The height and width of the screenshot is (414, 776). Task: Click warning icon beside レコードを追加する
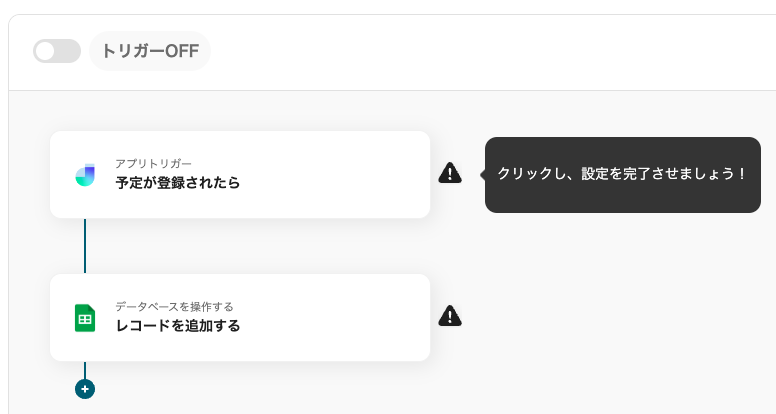click(450, 316)
